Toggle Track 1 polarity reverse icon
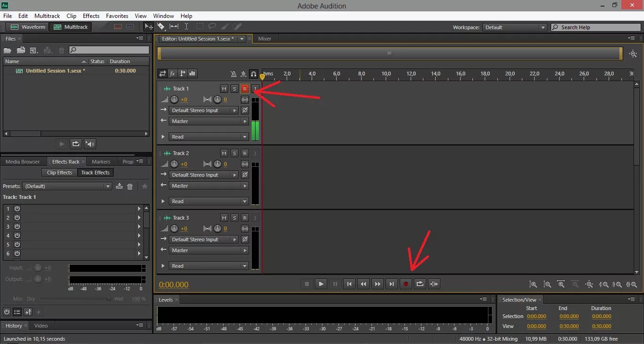The height and width of the screenshot is (344, 644). pos(245,110)
